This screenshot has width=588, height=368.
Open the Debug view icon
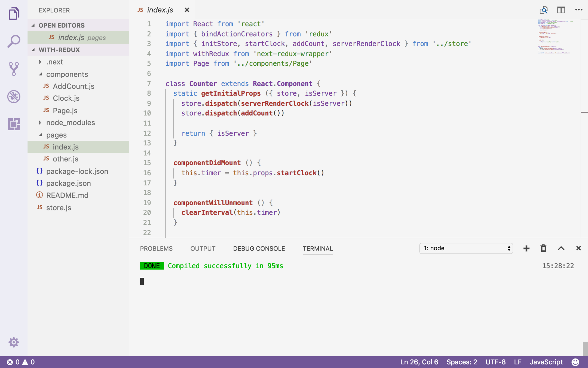tap(14, 96)
